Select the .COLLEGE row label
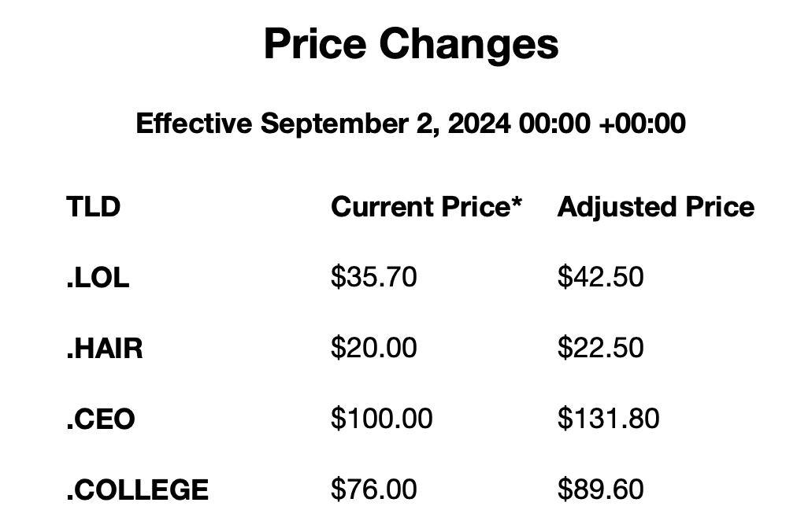 pyautogui.click(x=137, y=490)
